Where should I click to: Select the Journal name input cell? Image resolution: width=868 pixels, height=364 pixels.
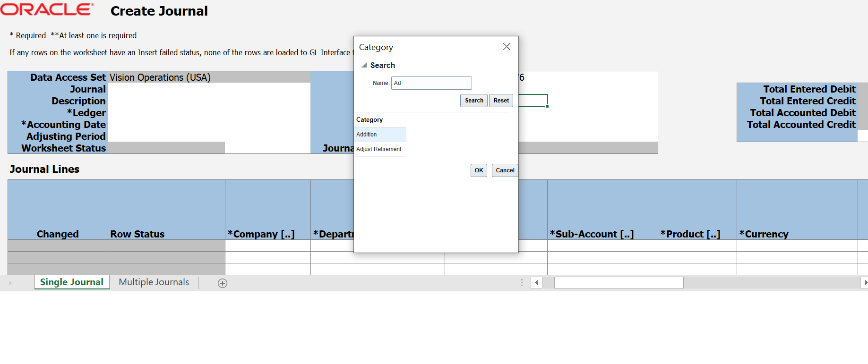click(209, 89)
